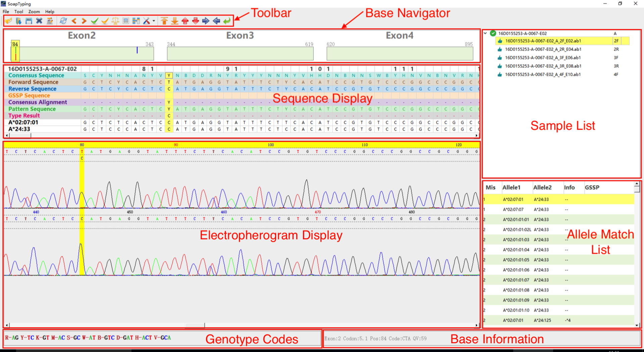
Task: Click the highlighted Y in Consensus Sequence row
Action: tap(169, 76)
